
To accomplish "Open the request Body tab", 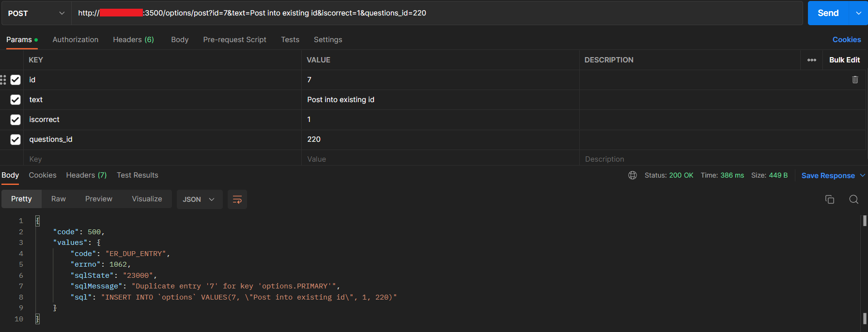I will click(180, 40).
